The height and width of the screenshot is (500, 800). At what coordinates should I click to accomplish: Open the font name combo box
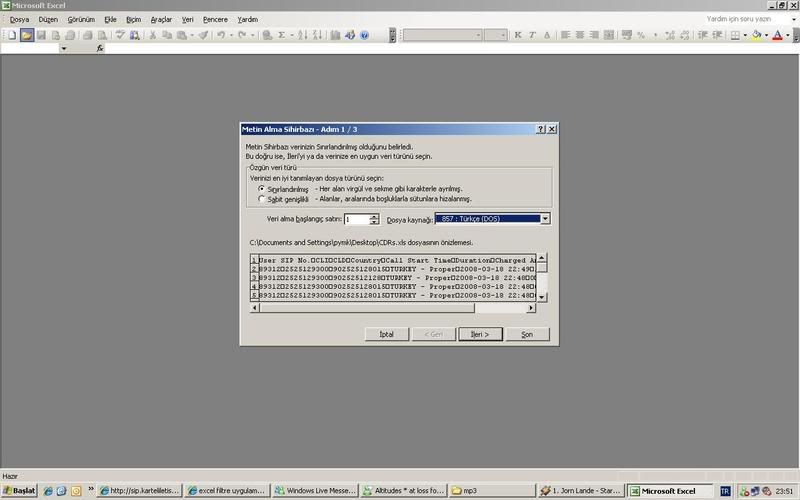point(442,35)
